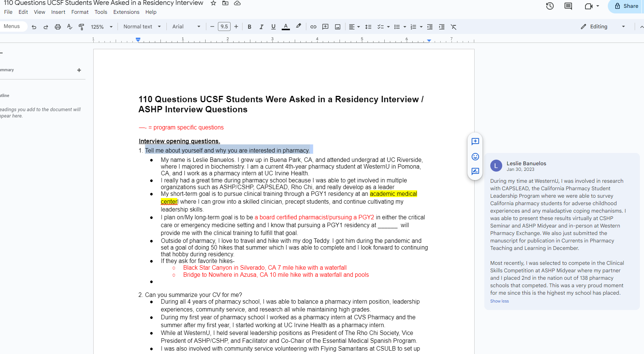Click Show less in comment
The height and width of the screenshot is (354, 644).
pos(499,301)
